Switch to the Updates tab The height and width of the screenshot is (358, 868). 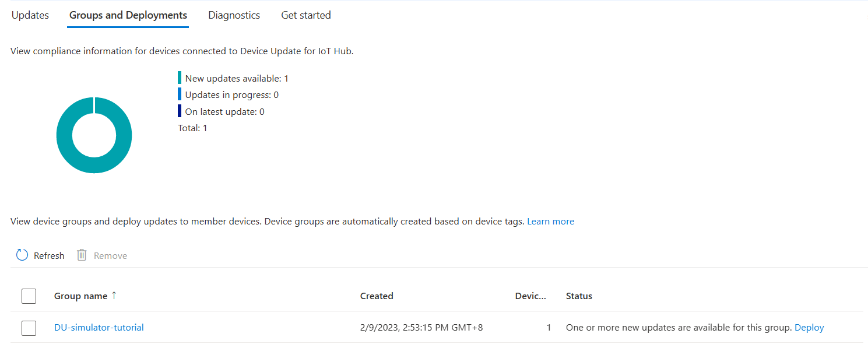[30, 15]
